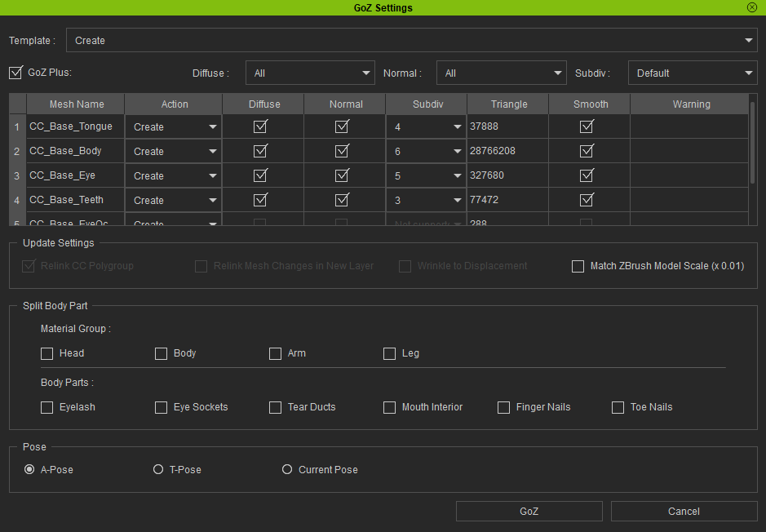Image resolution: width=766 pixels, height=532 pixels.
Task: Enable Match ZBrush Model Scale checkbox
Action: [578, 266]
